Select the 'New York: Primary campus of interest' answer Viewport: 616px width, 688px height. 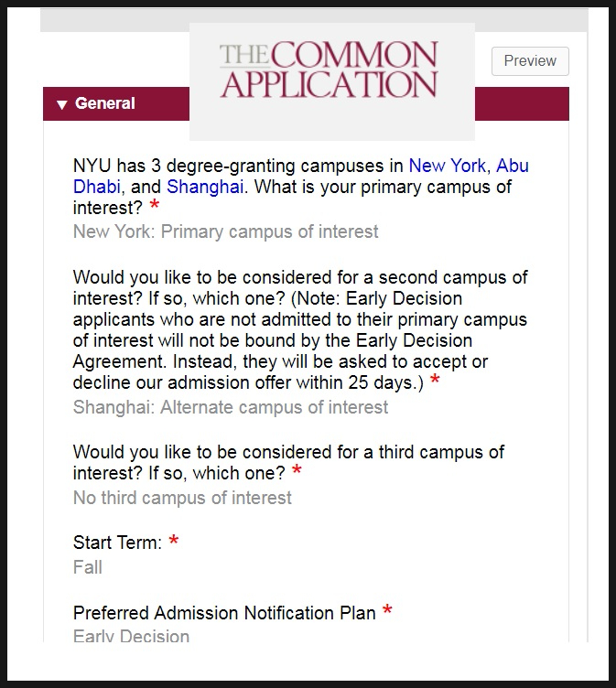pos(225,231)
